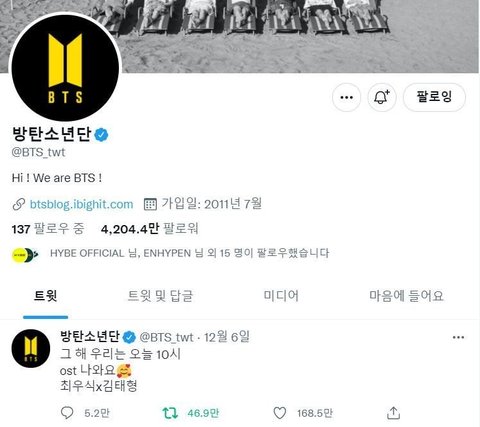Screen dimensions: 480x427
Task: Open the mutual followers HYBE OFFICIAL list
Action: pos(189,253)
